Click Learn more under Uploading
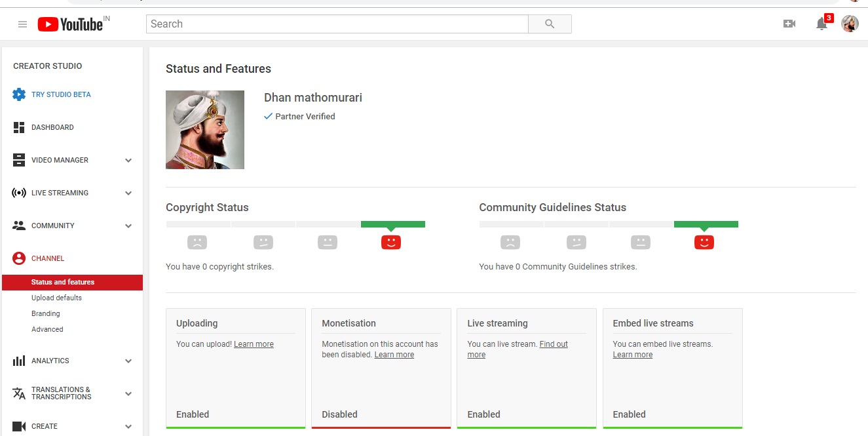Viewport: 868px width, 436px height. 254,344
